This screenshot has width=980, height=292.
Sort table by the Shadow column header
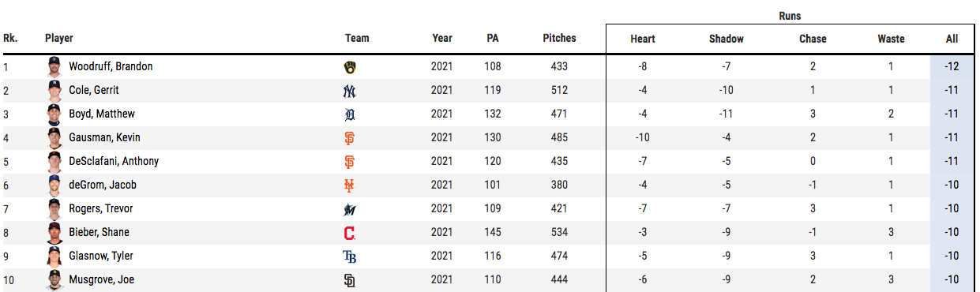[x=727, y=39]
